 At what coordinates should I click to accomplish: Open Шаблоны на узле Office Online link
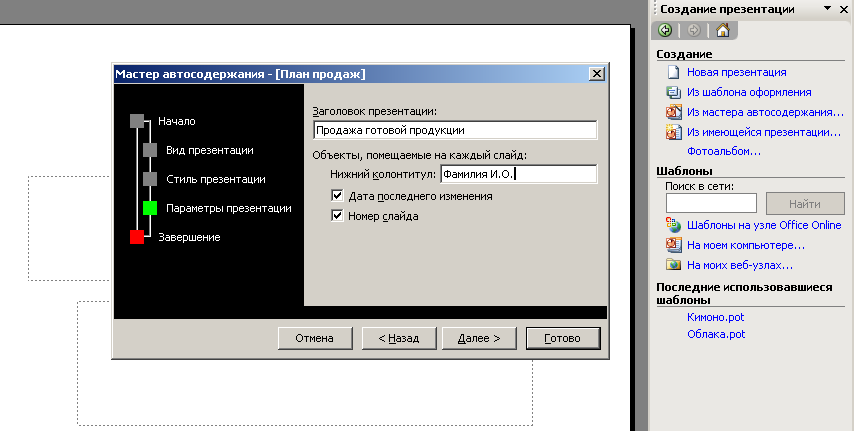(764, 225)
